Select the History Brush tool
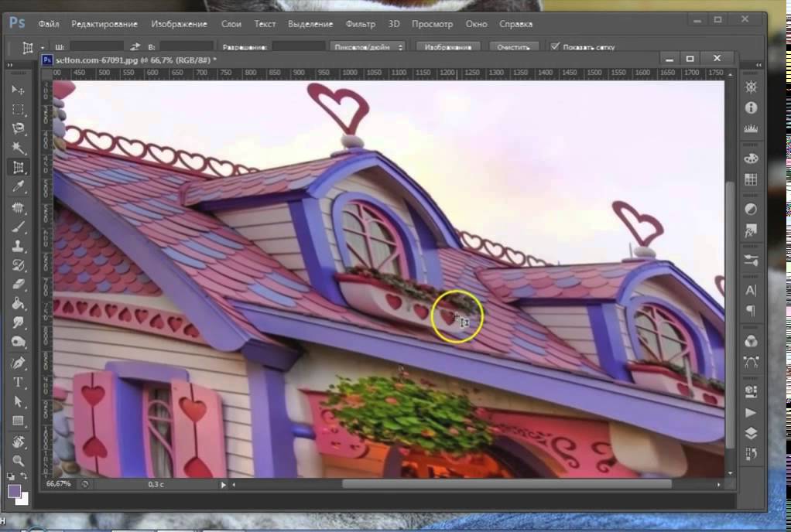791x532 pixels. click(18, 265)
